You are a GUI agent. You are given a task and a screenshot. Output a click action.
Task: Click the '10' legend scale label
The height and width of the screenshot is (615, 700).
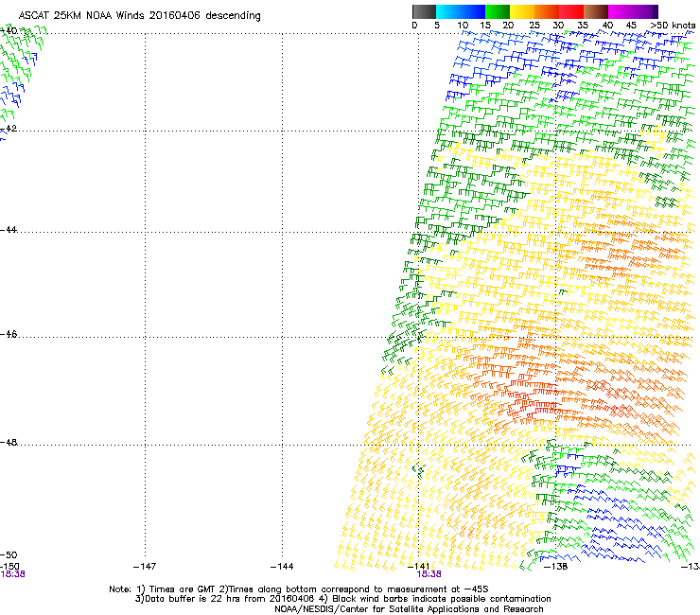coord(463,26)
